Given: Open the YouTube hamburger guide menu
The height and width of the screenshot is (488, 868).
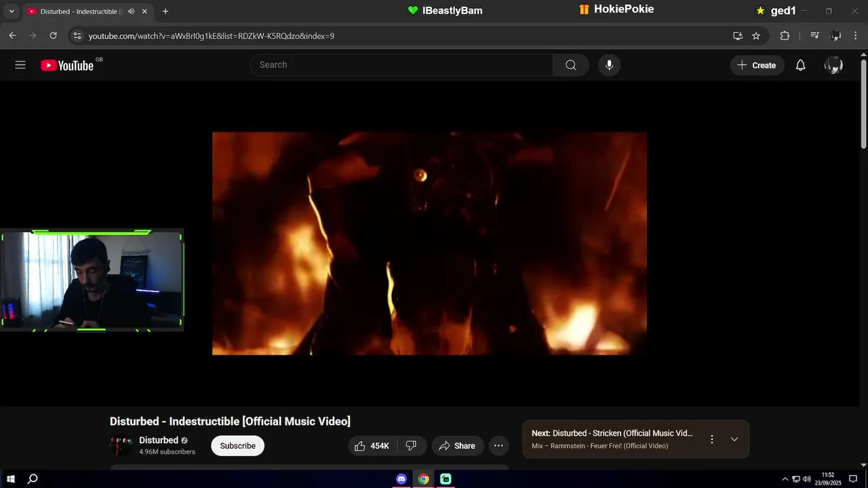Looking at the screenshot, I should coord(20,65).
